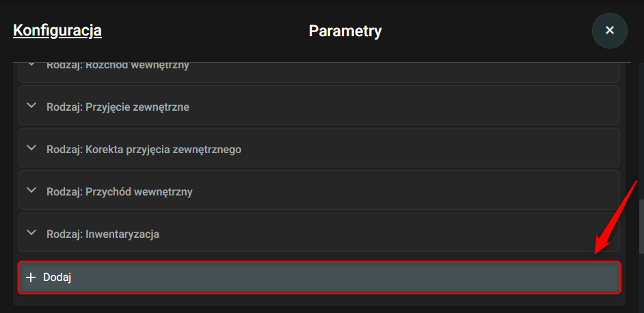Click the plus icon beside Dodaj
644x313 pixels.
[x=31, y=277]
